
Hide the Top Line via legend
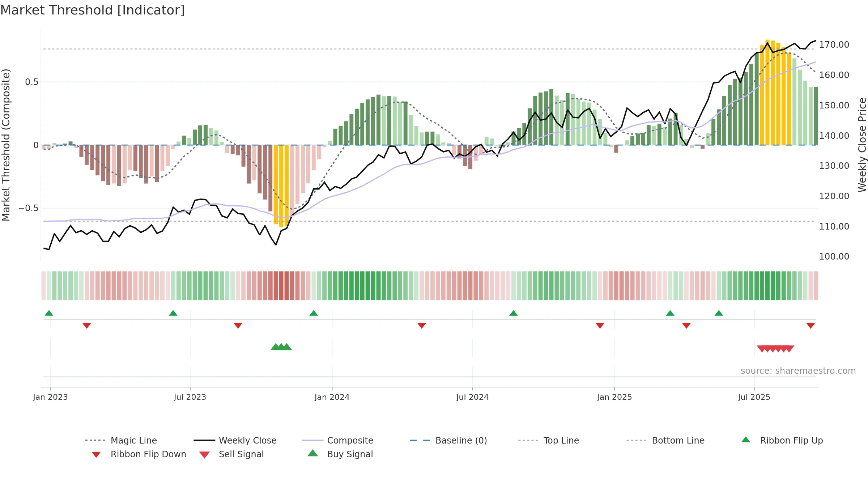tap(549, 440)
